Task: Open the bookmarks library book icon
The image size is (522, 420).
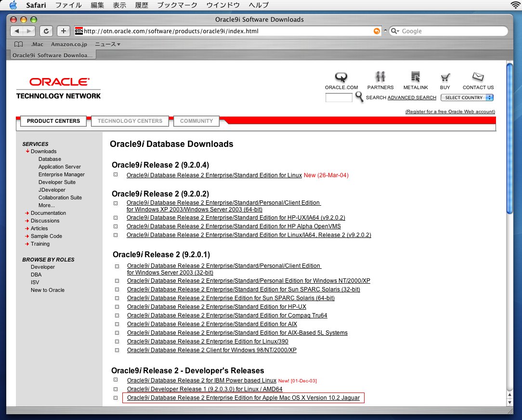Action: tap(18, 44)
